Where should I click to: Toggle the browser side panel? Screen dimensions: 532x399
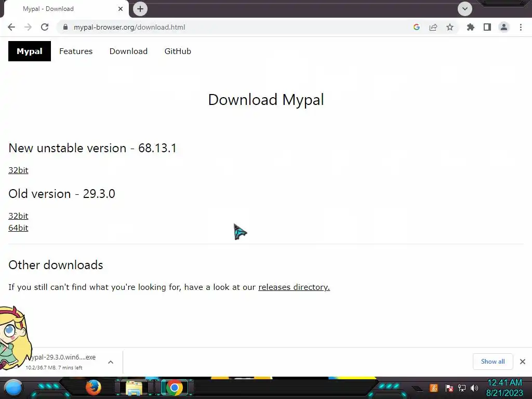[x=487, y=27]
